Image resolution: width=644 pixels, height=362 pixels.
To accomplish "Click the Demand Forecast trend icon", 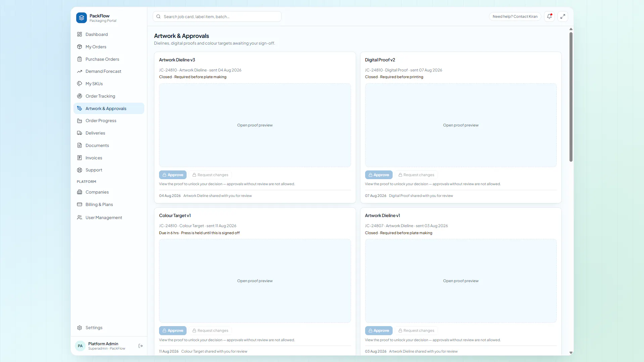I will pyautogui.click(x=80, y=71).
